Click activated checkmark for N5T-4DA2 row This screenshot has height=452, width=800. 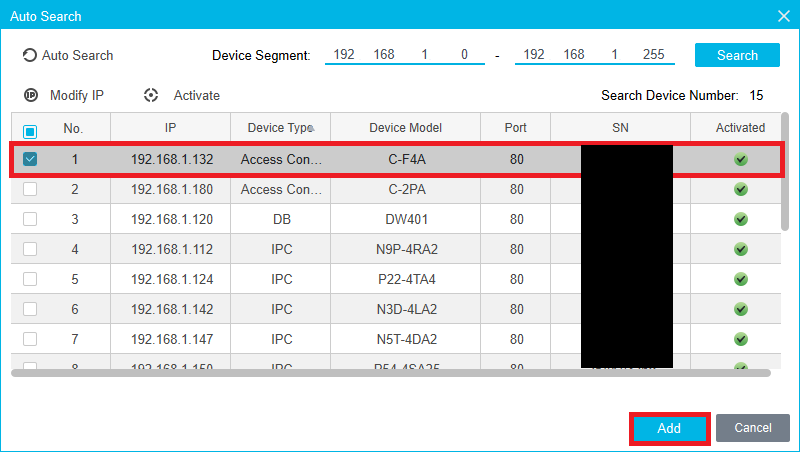pos(741,339)
